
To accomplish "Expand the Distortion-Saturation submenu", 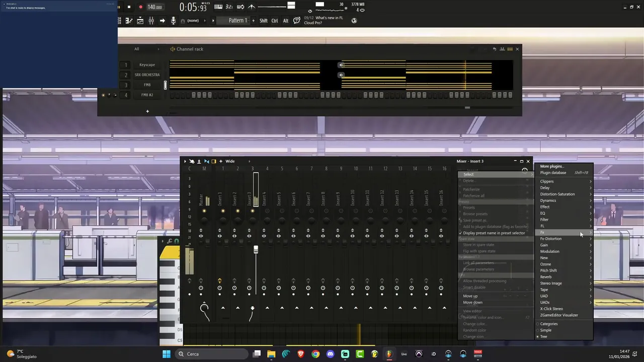I will pyautogui.click(x=564, y=194).
